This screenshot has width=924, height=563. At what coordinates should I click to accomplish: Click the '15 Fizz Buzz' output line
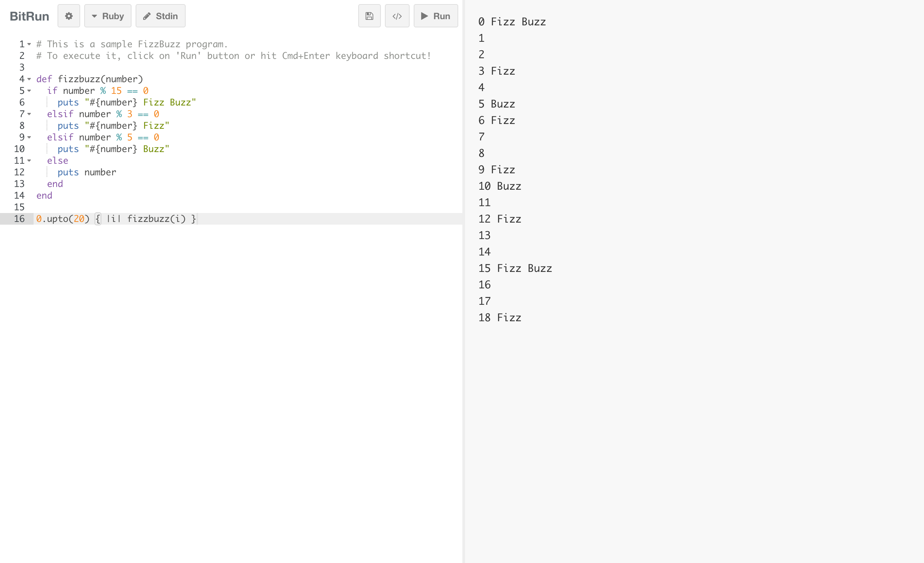514,268
